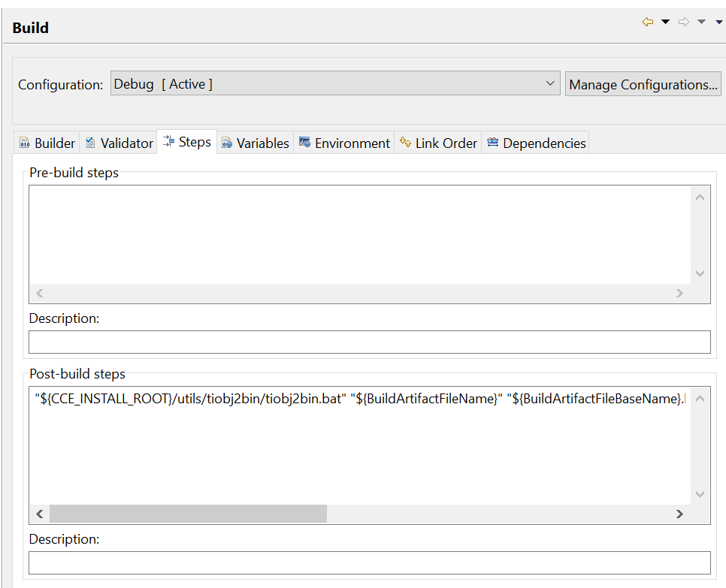726x588 pixels.
Task: Click the post-build horizontal scrollbar thumb
Action: (188, 514)
